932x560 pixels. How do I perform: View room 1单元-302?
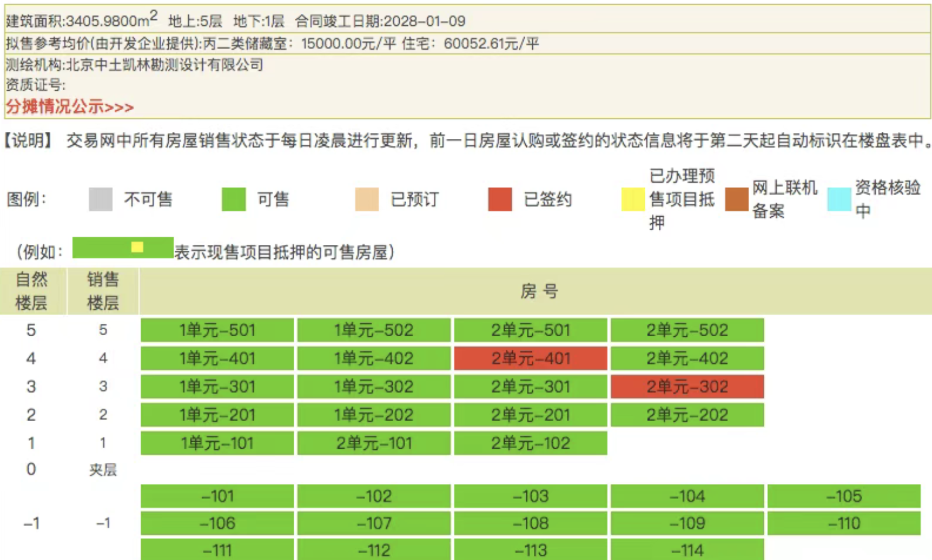373,387
